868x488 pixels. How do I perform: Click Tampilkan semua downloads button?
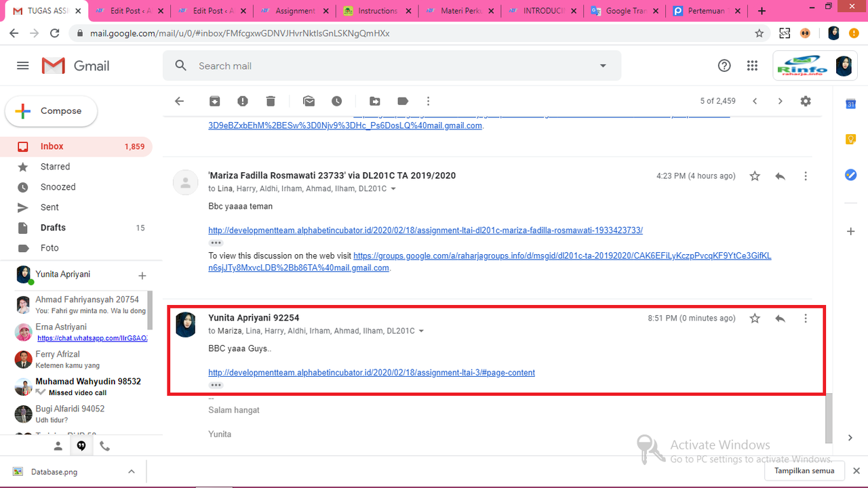tap(804, 470)
